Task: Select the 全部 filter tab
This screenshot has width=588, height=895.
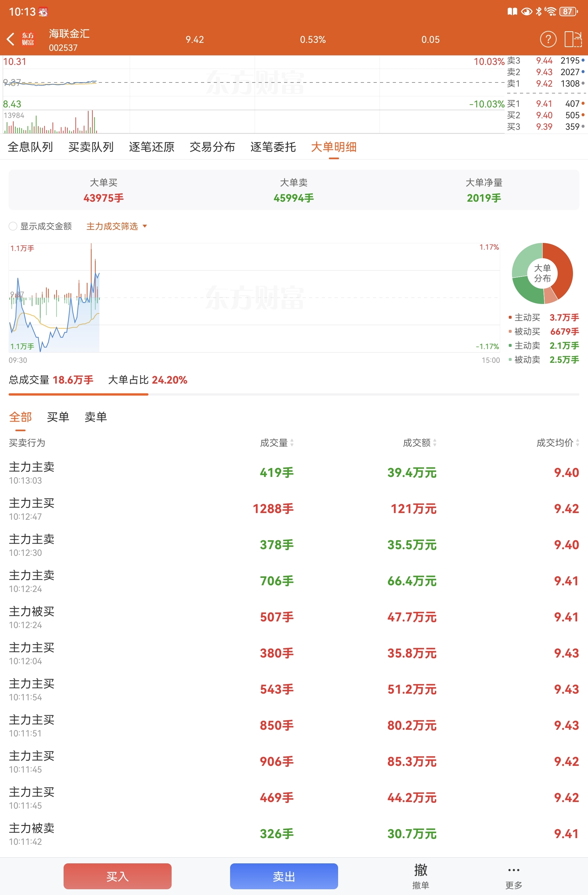Action: click(x=21, y=417)
